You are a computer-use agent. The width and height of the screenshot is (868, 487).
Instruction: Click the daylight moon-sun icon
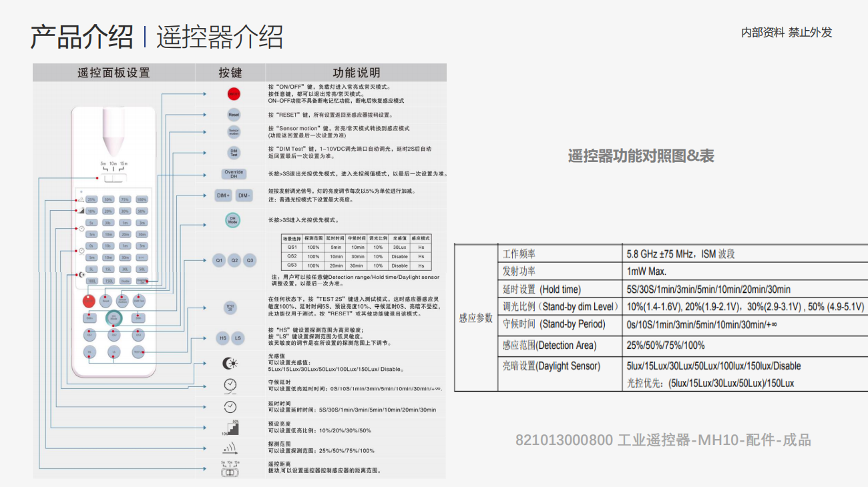point(230,364)
